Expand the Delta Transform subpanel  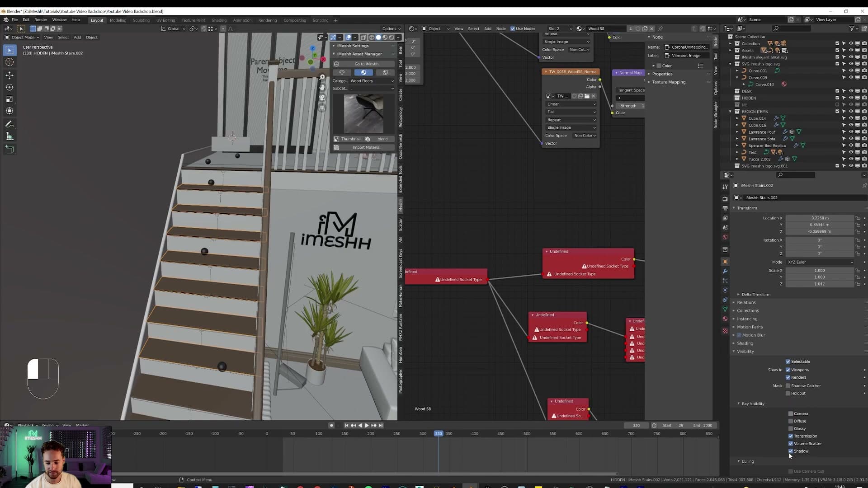pos(755,294)
